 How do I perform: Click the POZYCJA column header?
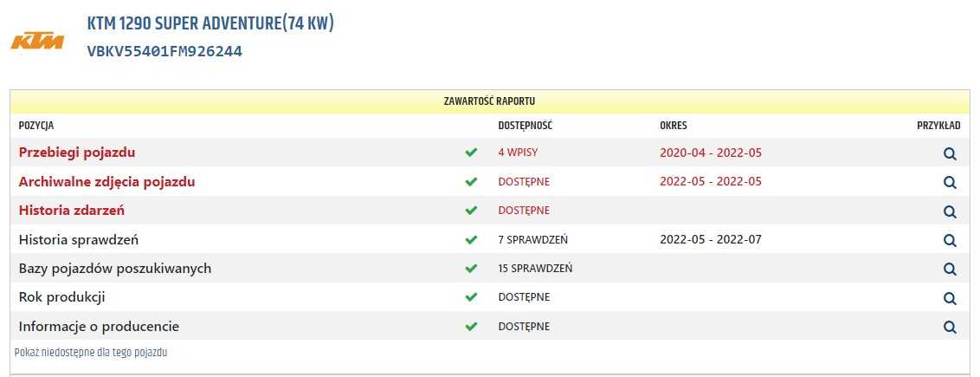coord(36,126)
